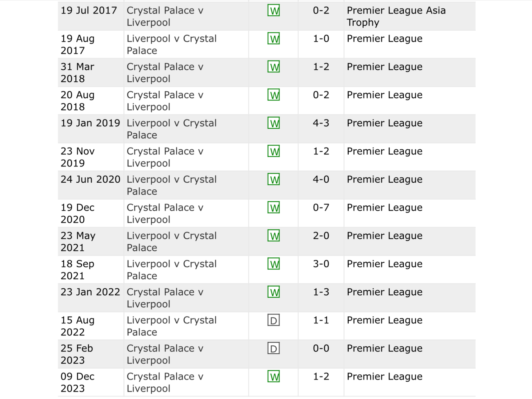Image resolution: width=532 pixels, height=399 pixels.
Task: Click the W icon next to 0-7 score
Action: point(274,208)
